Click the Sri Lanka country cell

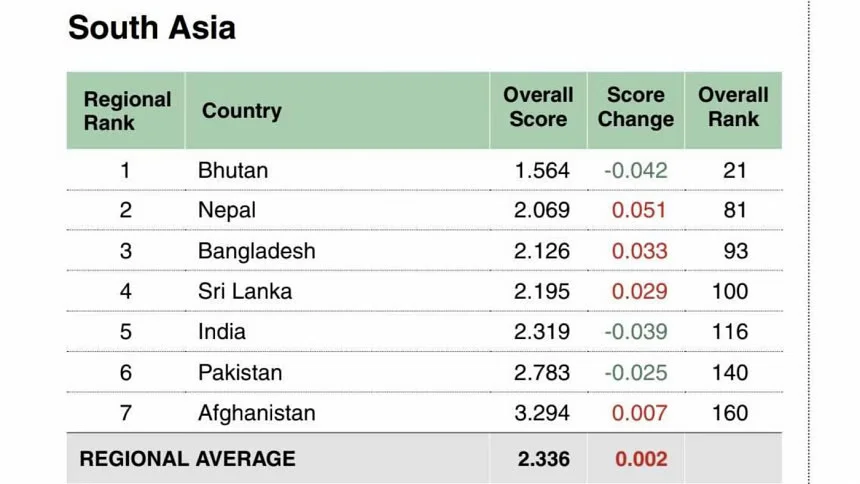coord(244,291)
